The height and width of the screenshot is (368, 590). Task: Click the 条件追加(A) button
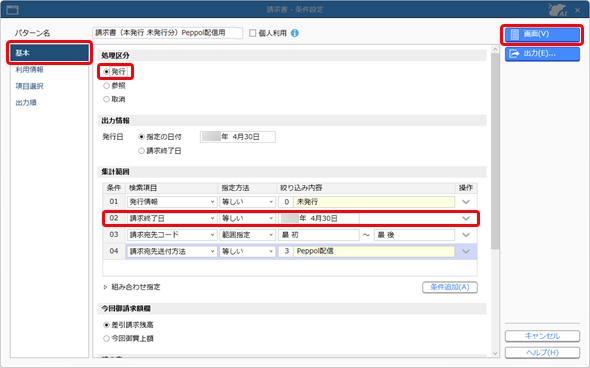click(450, 287)
